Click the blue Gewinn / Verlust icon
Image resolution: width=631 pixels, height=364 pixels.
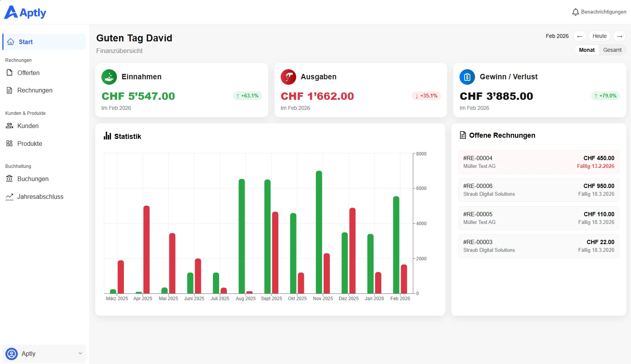(x=467, y=77)
